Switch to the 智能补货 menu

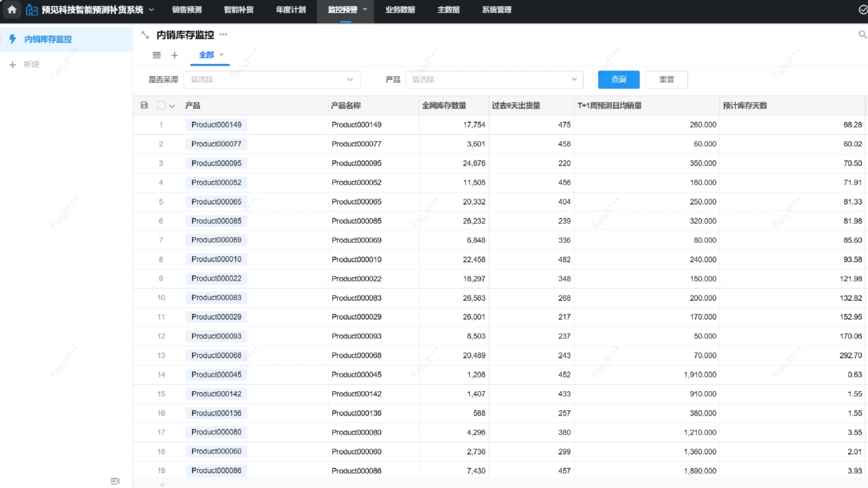click(239, 10)
